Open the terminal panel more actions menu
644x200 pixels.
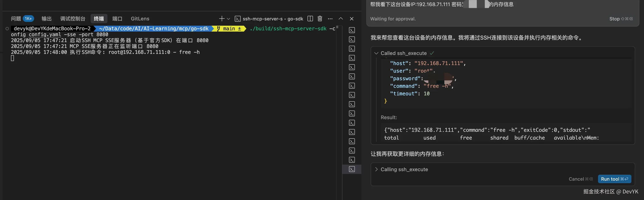(330, 19)
